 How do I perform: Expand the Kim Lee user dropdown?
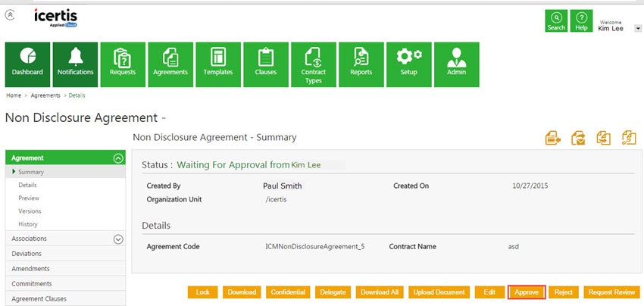click(639, 28)
